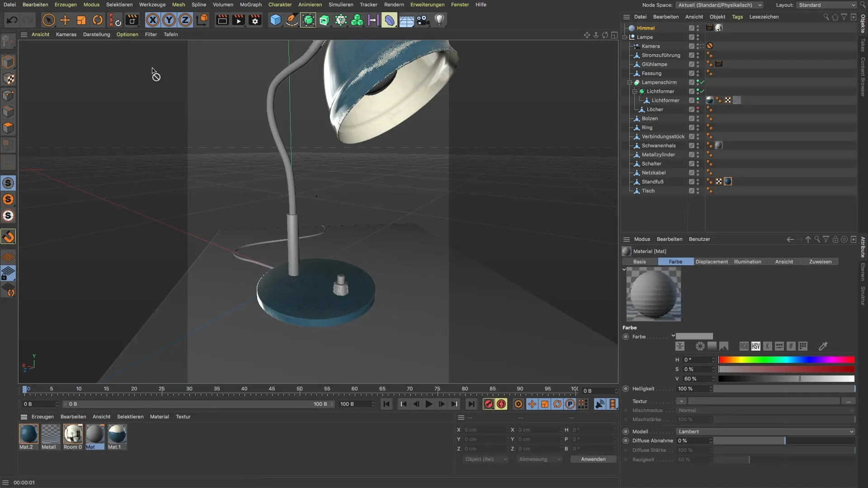The image size is (868, 488).
Task: Toggle Himmel layer checkbox
Action: point(691,28)
